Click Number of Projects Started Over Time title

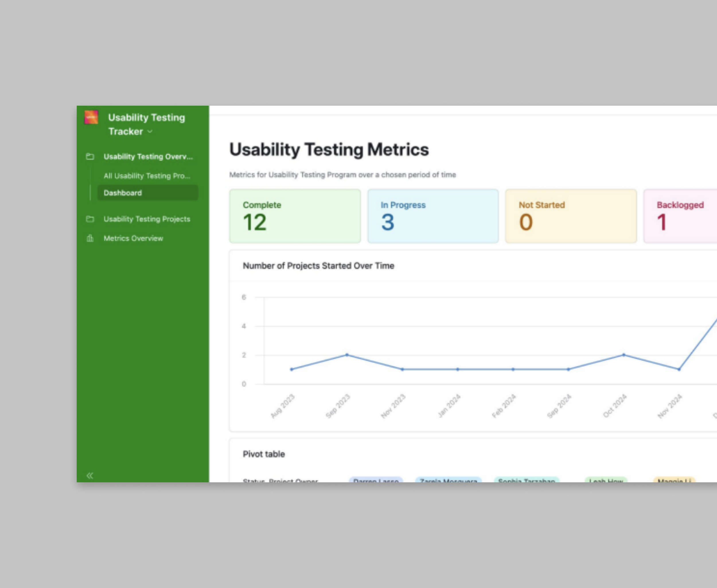coord(318,266)
